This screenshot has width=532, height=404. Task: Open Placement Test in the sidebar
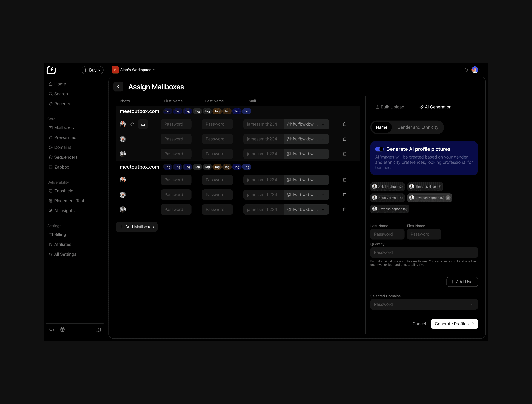(x=69, y=201)
